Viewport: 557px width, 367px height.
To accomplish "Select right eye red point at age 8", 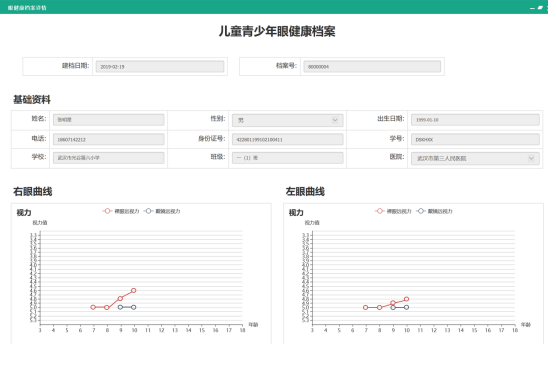I will tap(107, 307).
